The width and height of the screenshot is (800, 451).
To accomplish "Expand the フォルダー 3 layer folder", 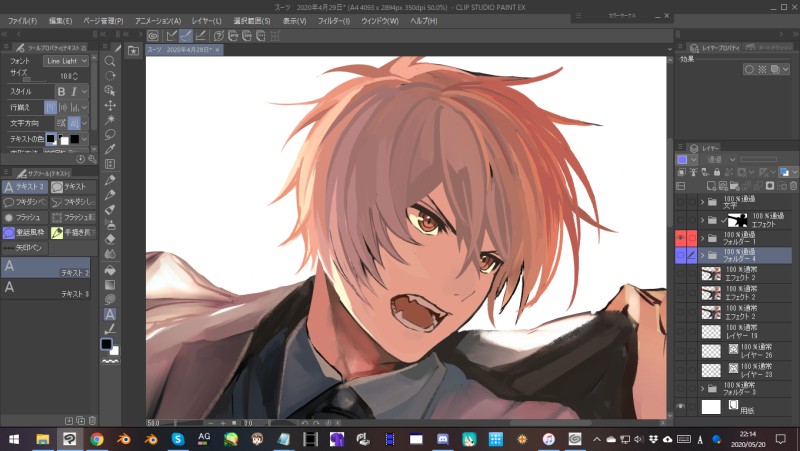I will point(703,389).
